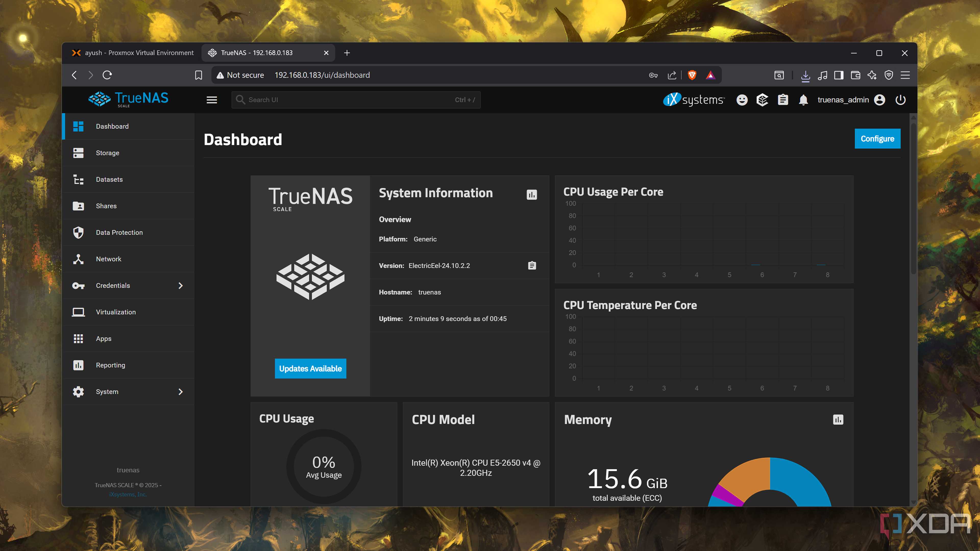980x551 pixels.
Task: Click the Hostname value truenas
Action: 430,292
